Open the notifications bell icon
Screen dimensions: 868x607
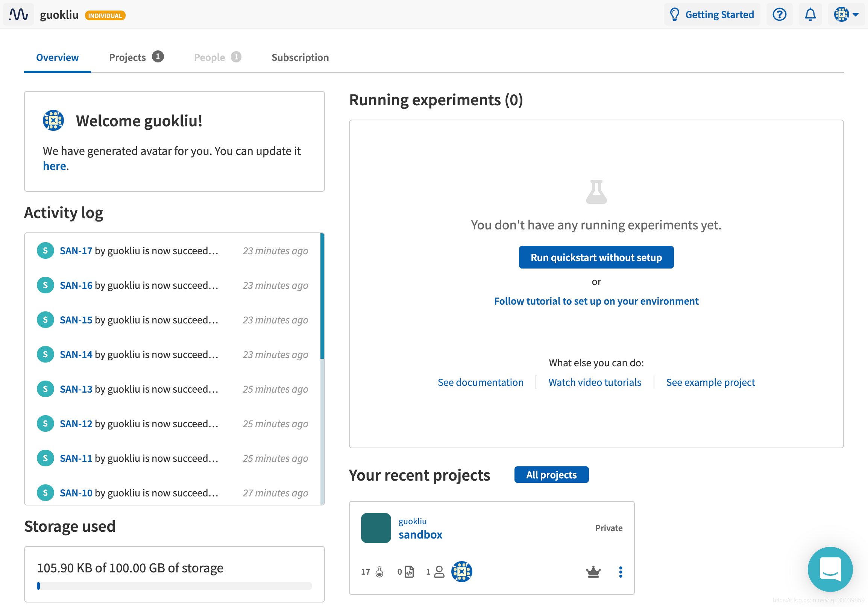[x=810, y=15]
